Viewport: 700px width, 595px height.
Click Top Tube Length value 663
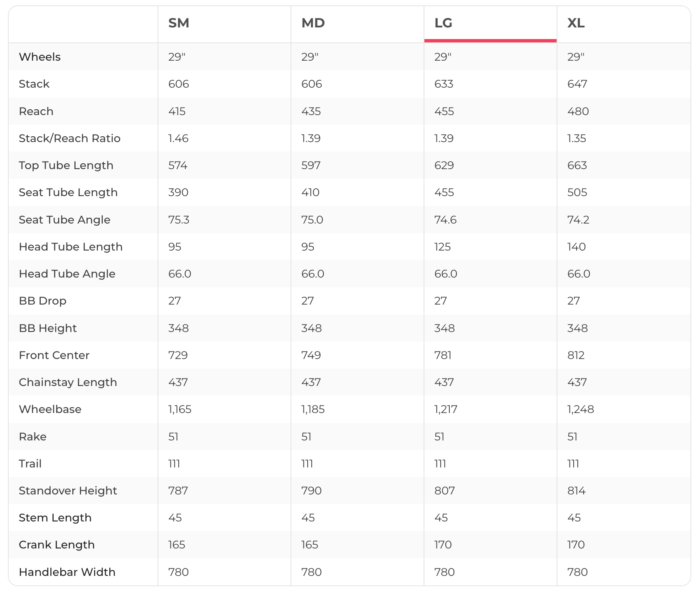coord(577,165)
